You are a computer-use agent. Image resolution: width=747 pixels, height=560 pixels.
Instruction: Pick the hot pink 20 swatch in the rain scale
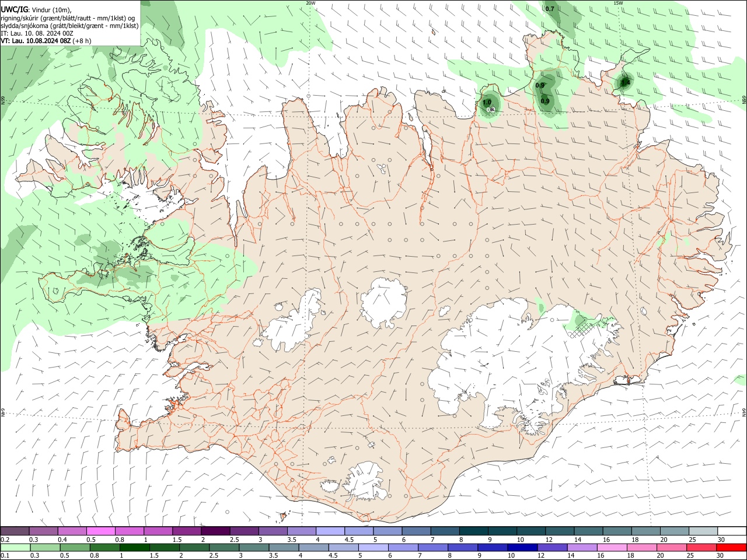672,547
